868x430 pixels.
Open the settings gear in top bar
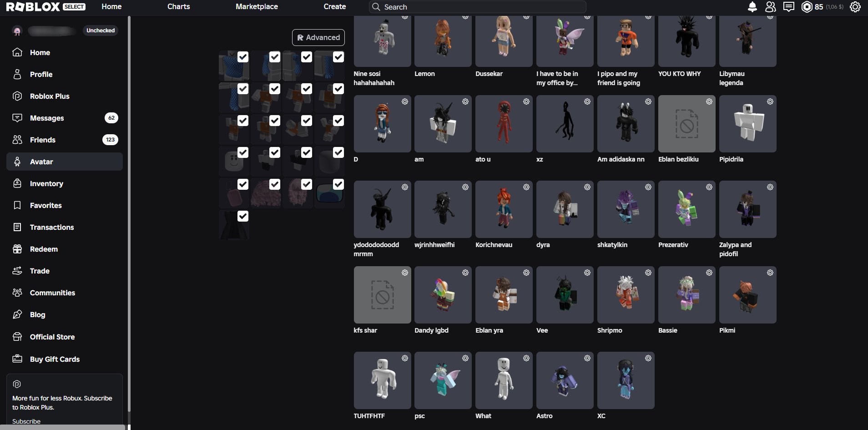tap(855, 7)
